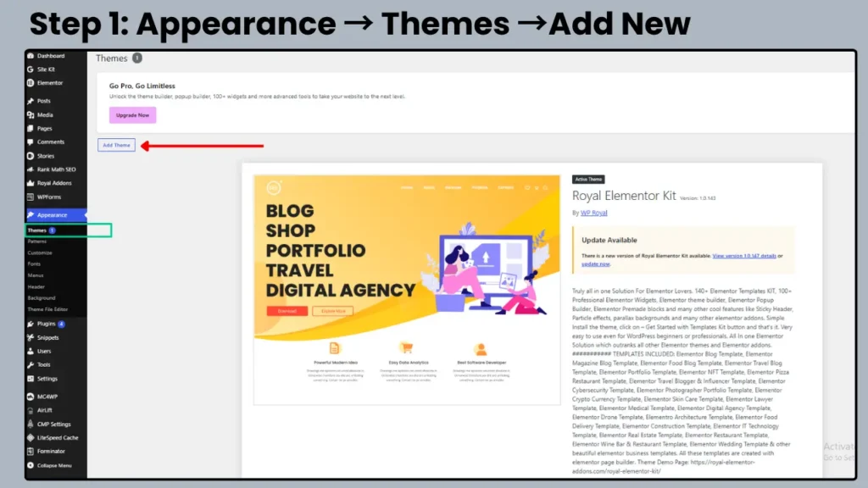The image size is (868, 488).
Task: Click the Royal Elementor Kit theme screenshot
Action: point(407,290)
